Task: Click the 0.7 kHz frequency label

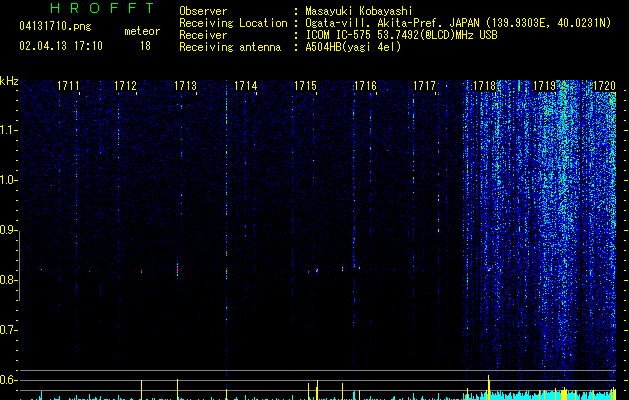Action: tap(8, 330)
